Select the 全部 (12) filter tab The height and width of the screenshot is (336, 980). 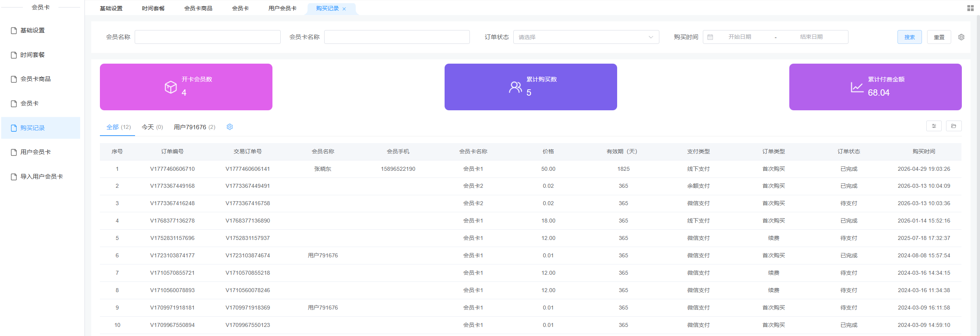(x=118, y=127)
